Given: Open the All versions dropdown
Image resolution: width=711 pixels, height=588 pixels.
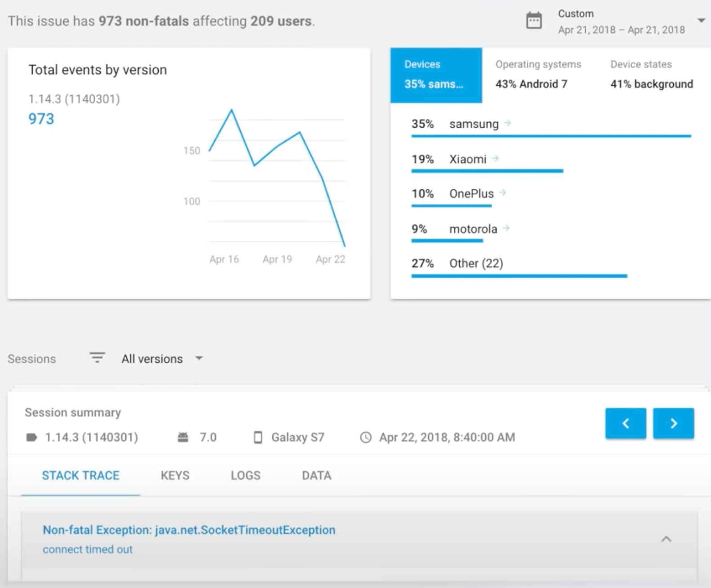Looking at the screenshot, I should tap(162, 359).
